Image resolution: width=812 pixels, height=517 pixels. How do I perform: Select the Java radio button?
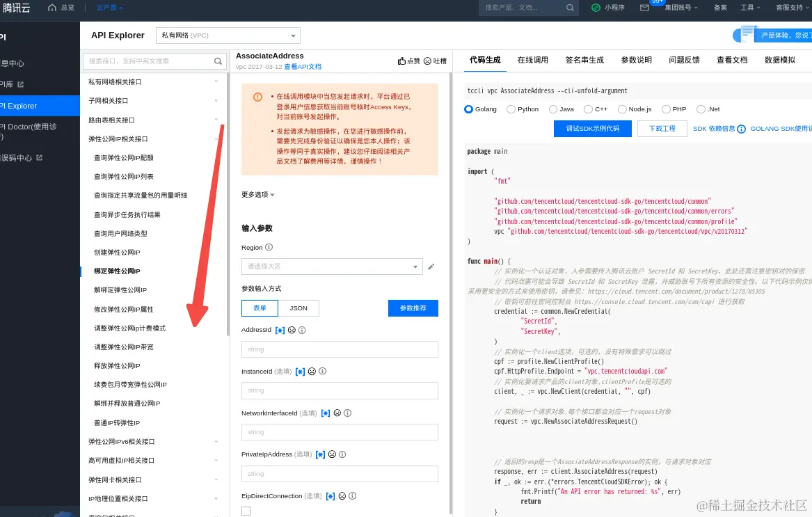point(553,109)
